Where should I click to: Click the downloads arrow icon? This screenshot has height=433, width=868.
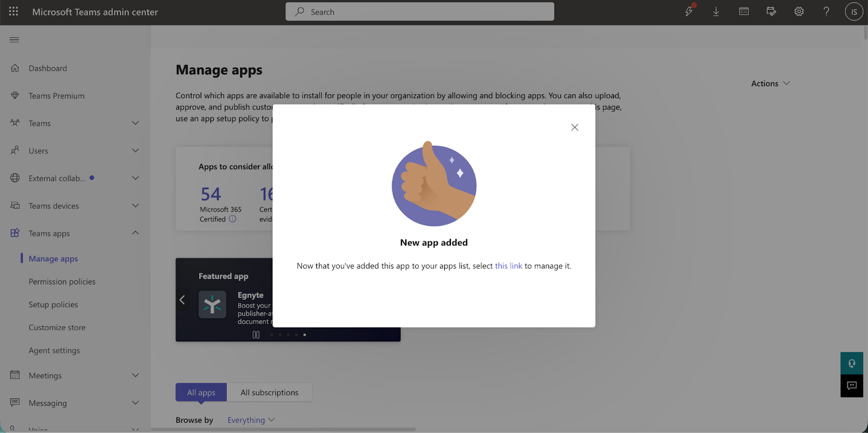(x=716, y=11)
